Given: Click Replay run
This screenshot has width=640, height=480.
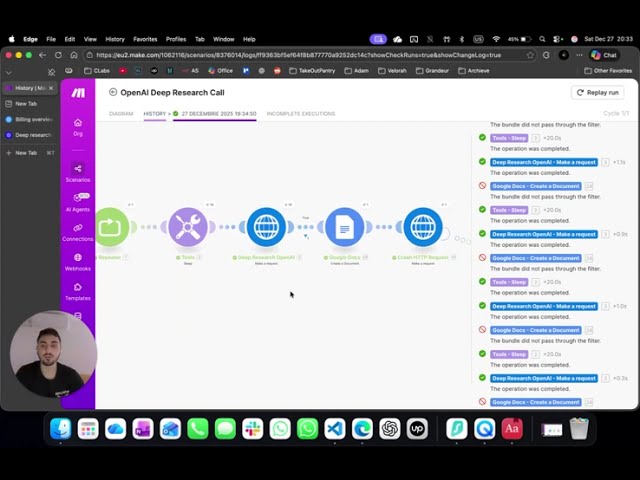Looking at the screenshot, I should tap(598, 93).
